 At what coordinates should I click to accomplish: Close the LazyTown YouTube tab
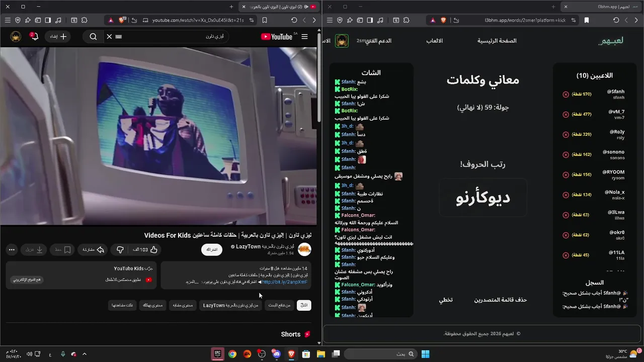point(244,7)
